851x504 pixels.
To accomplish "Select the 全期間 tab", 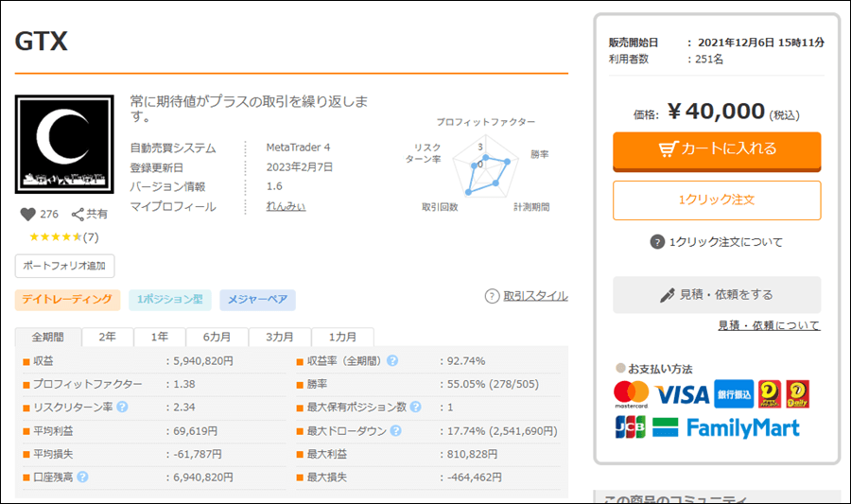I will click(48, 338).
